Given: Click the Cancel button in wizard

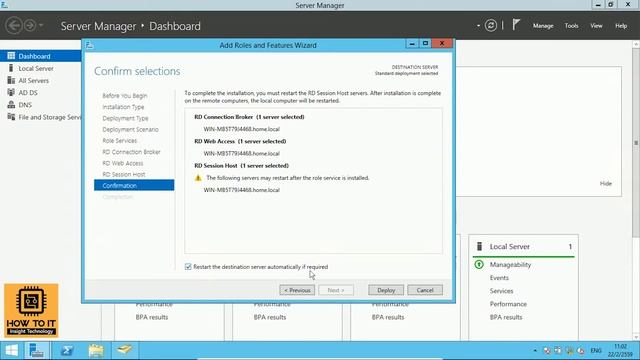Looking at the screenshot, I should 424,290.
